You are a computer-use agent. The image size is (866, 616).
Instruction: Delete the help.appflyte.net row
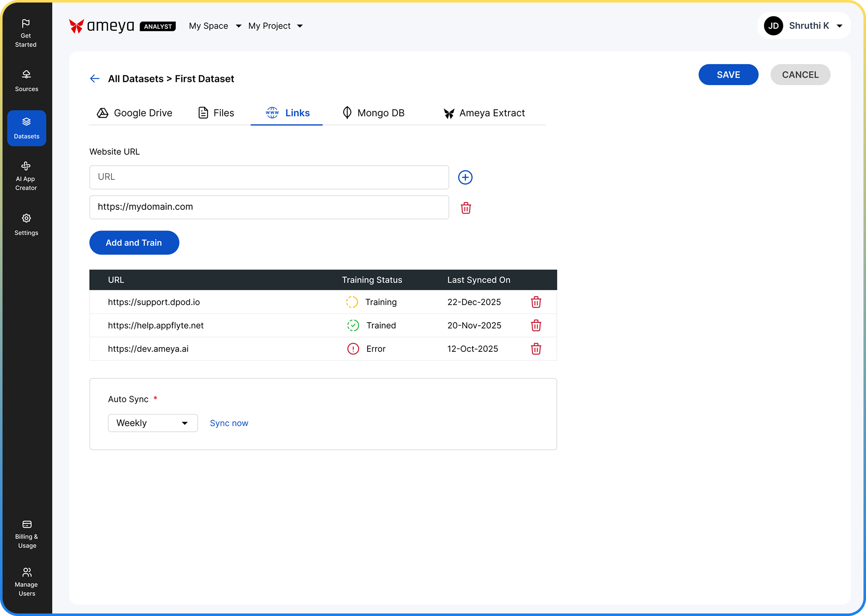[x=535, y=325]
